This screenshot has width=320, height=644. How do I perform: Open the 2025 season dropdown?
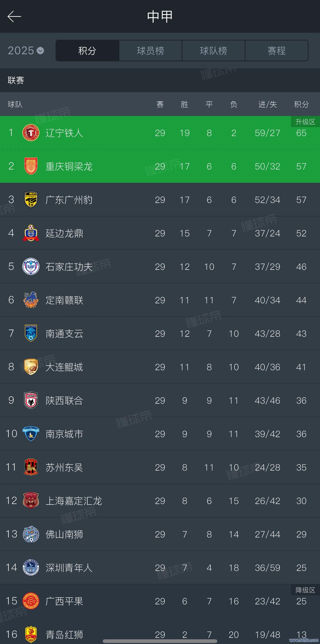click(x=26, y=51)
